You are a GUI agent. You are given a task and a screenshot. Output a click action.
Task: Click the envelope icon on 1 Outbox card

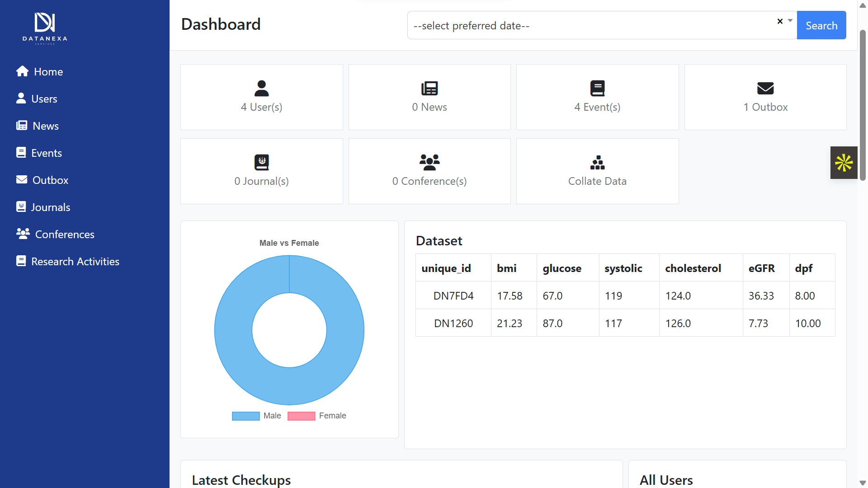(x=765, y=88)
